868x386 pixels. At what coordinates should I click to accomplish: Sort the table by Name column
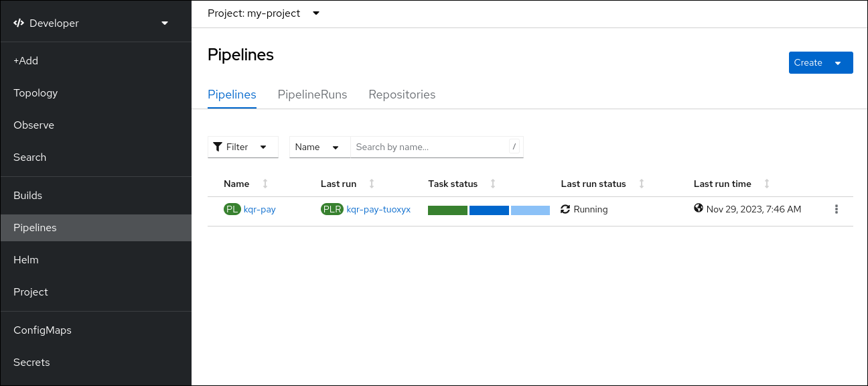pyautogui.click(x=265, y=183)
